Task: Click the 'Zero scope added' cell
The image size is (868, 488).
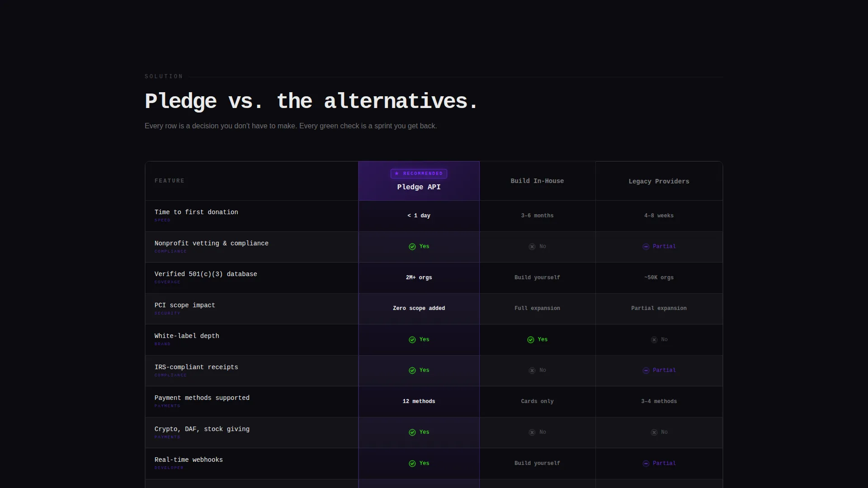Action: [x=419, y=309]
